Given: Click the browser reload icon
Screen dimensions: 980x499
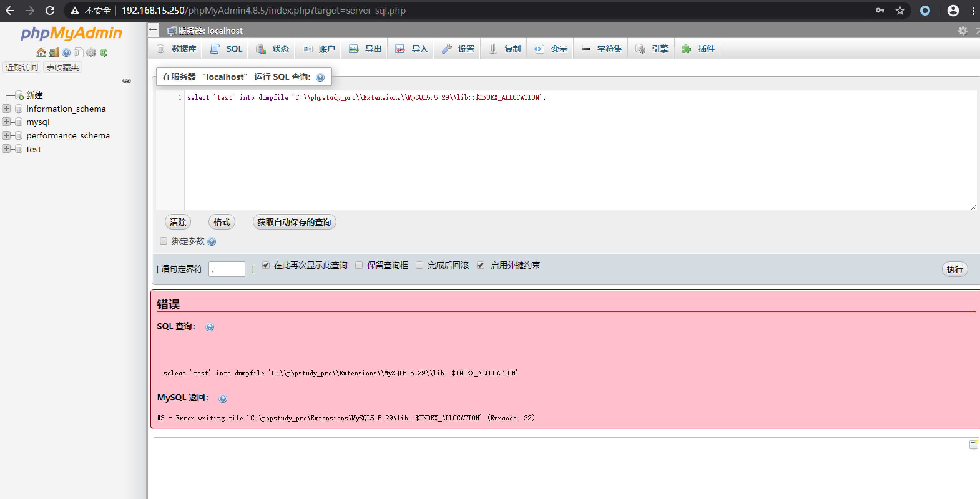Looking at the screenshot, I should pos(50,11).
